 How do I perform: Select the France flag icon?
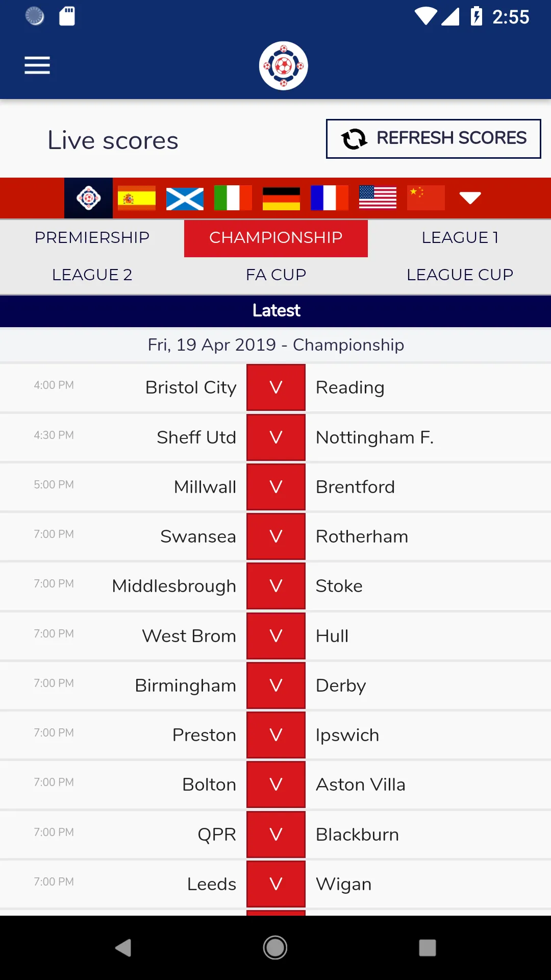click(330, 198)
